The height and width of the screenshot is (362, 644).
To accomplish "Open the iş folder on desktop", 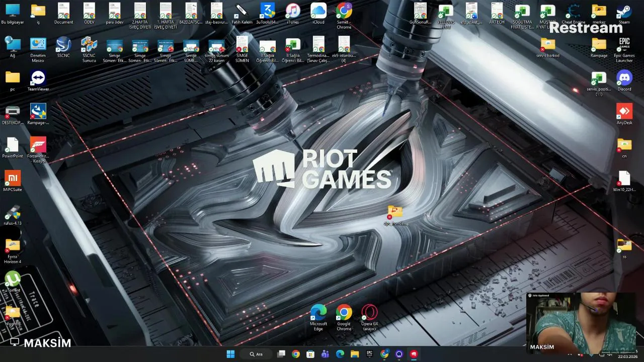I will [x=38, y=14].
